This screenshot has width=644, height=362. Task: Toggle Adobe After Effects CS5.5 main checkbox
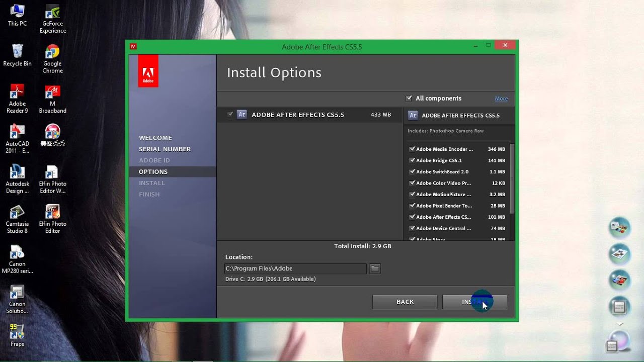coord(230,114)
